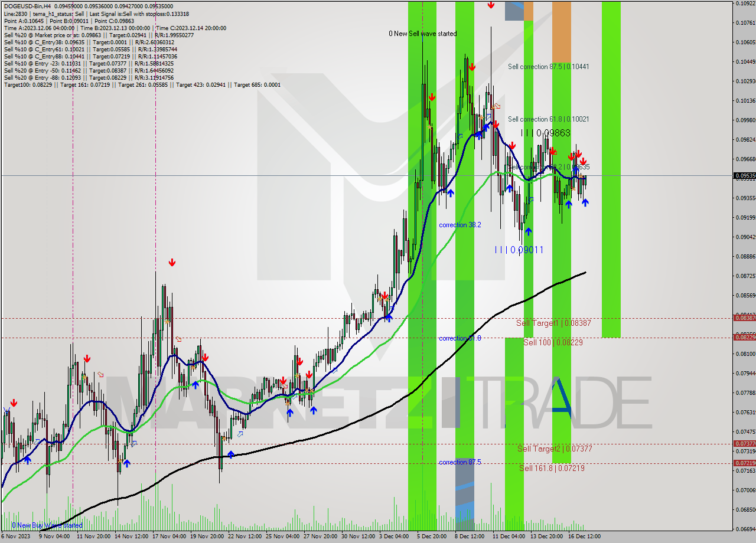Select the 'Line:2830 | tema_h1_status: Sell' info line
This screenshot has width=756, height=543.
pyautogui.click(x=97, y=14)
